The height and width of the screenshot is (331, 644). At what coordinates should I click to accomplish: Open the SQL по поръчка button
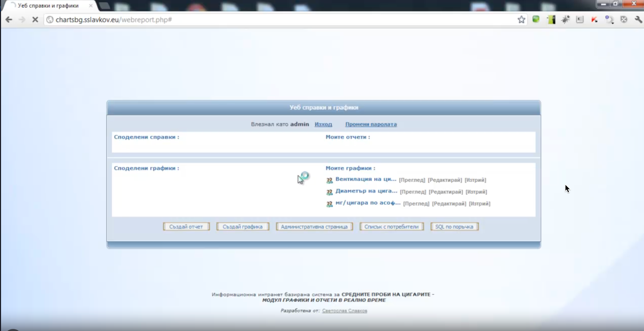[x=454, y=227]
